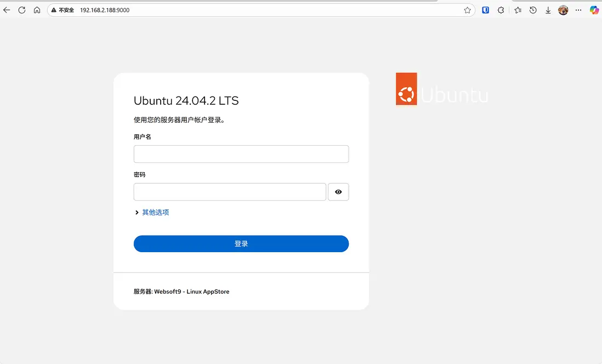This screenshot has width=602, height=364.
Task: Open the browser extensions puzzle icon
Action: 501,10
